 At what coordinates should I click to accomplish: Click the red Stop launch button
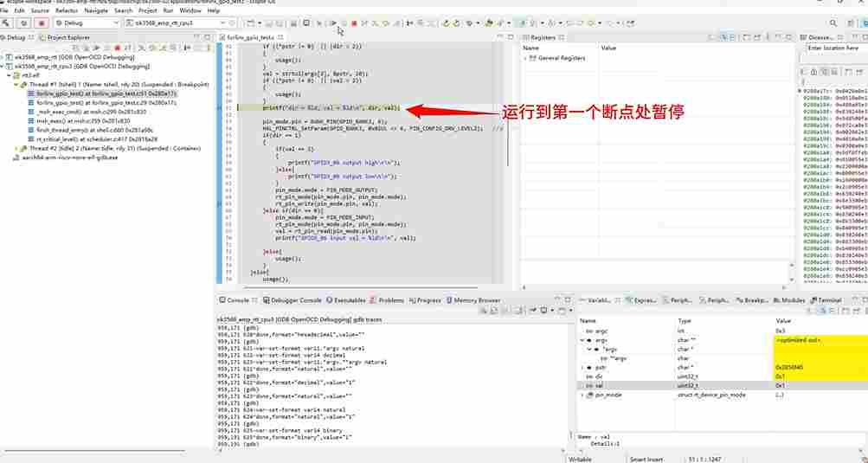42,23
